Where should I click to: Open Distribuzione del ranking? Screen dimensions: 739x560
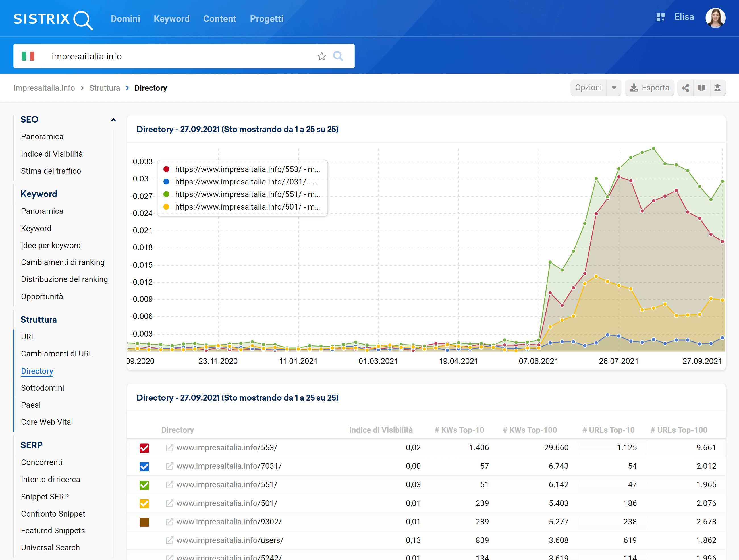(x=65, y=279)
